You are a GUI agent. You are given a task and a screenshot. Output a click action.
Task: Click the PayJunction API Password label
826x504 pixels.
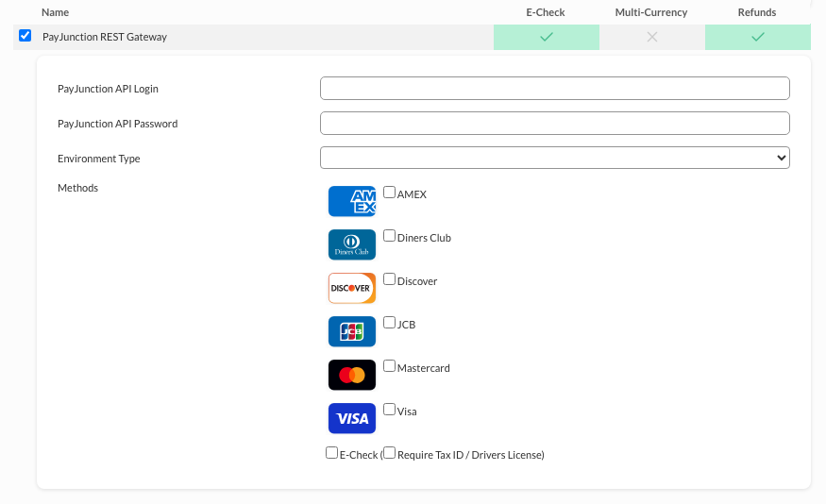[x=117, y=124]
